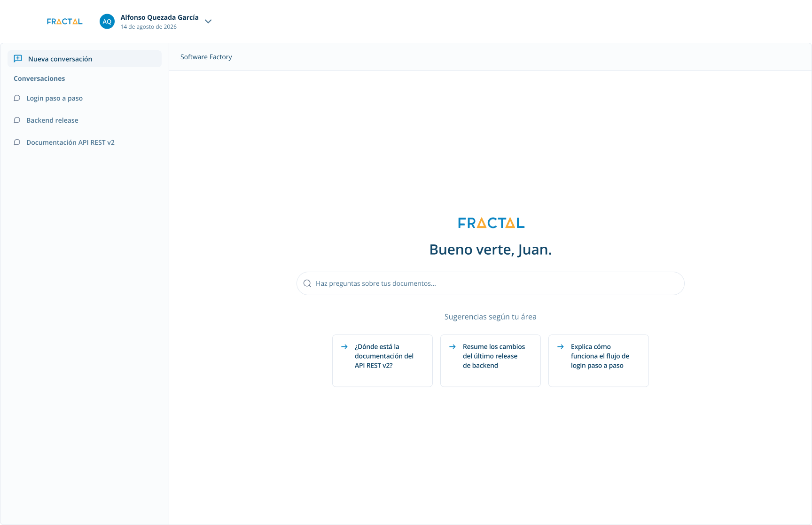The height and width of the screenshot is (525, 812).
Task: Select suggestion ¿Dónde está la documentación del API REST v2?
Action: click(x=383, y=360)
